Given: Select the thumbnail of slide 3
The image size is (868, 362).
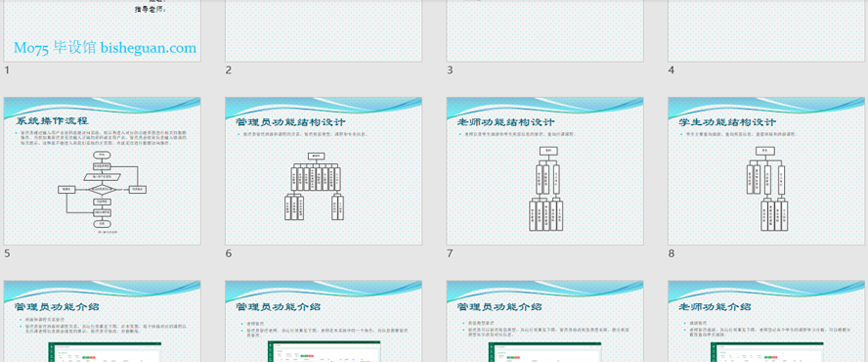Looking at the screenshot, I should (x=545, y=30).
